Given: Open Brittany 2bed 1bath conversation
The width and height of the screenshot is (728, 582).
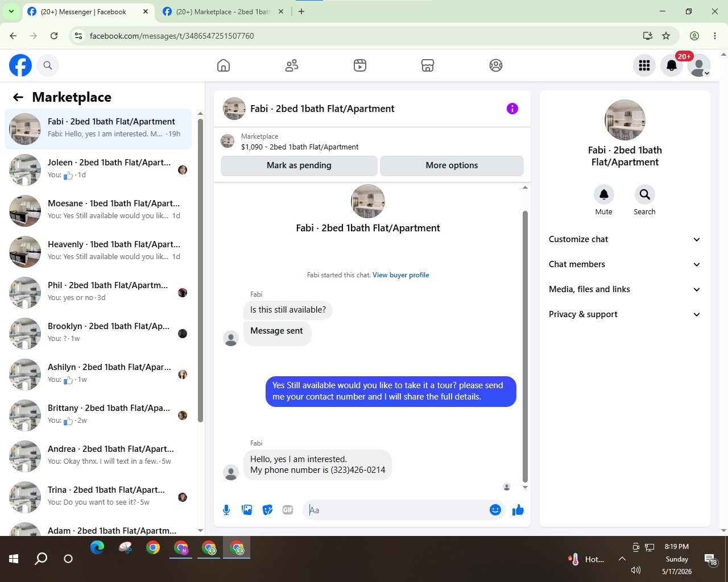Looking at the screenshot, I should point(98,415).
